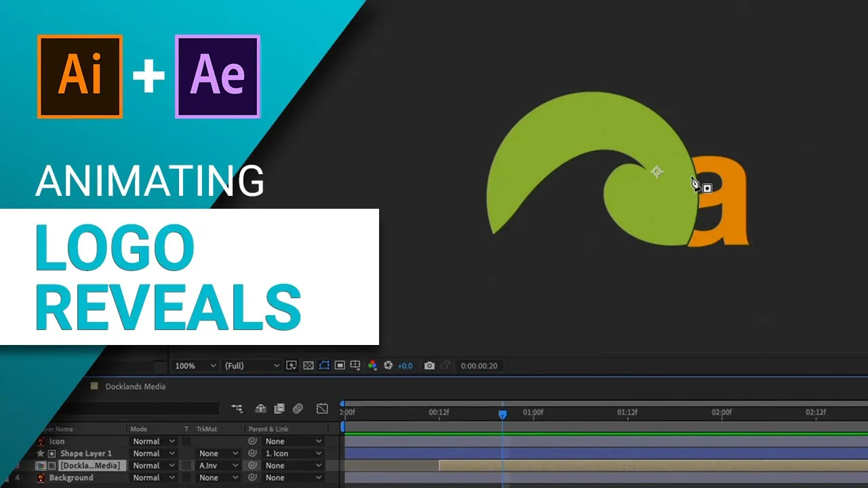Screen dimensions: 868x488
Task: Open the A.Inv track matte dropdown
Action: click(218, 466)
